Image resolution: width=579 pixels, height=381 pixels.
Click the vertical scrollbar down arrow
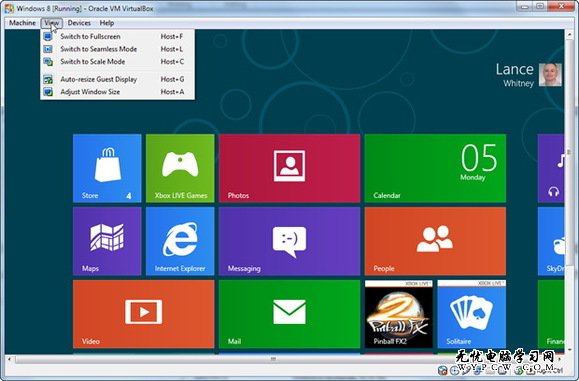569,350
